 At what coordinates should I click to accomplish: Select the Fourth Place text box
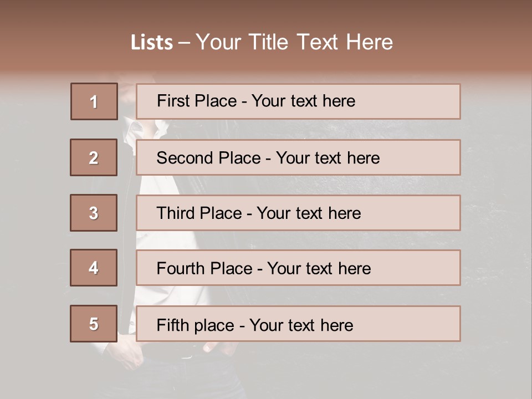[x=298, y=268]
